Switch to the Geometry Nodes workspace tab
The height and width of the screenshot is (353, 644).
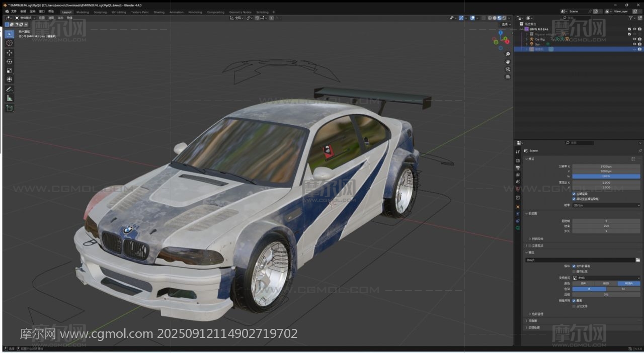[x=240, y=12]
